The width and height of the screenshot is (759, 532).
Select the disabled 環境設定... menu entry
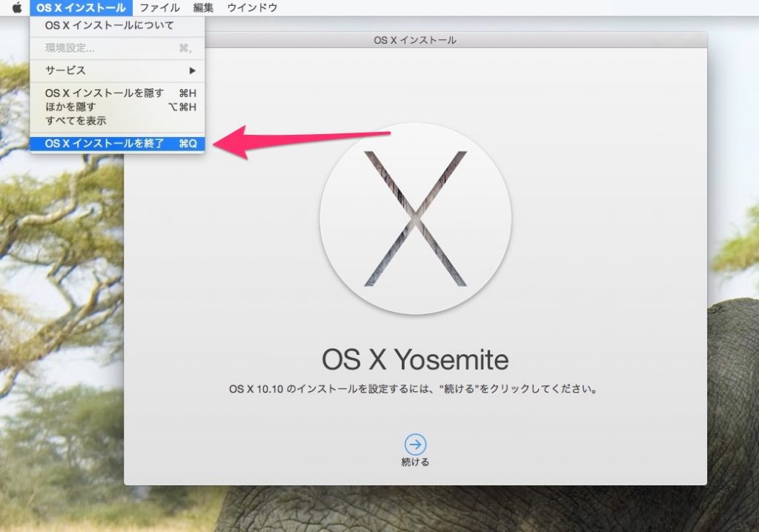(x=117, y=48)
